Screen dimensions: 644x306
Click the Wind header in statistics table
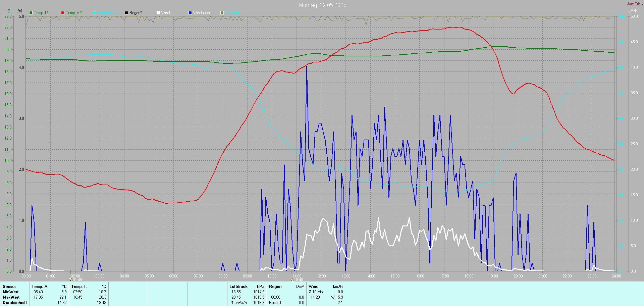(x=313, y=287)
